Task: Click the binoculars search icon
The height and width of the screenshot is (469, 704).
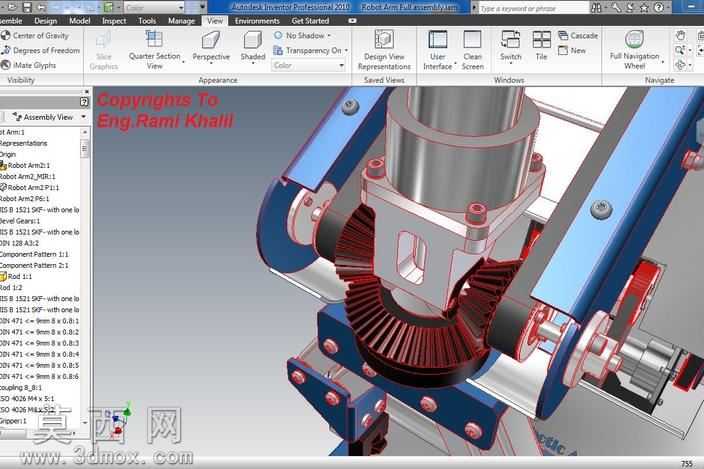Action: coord(596,8)
